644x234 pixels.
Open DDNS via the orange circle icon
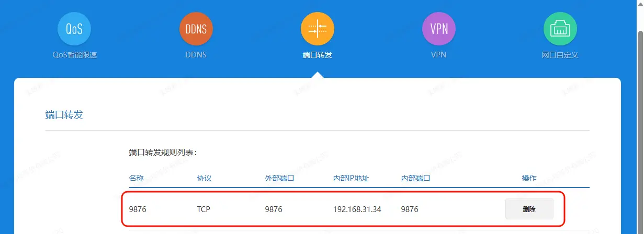pos(196,29)
